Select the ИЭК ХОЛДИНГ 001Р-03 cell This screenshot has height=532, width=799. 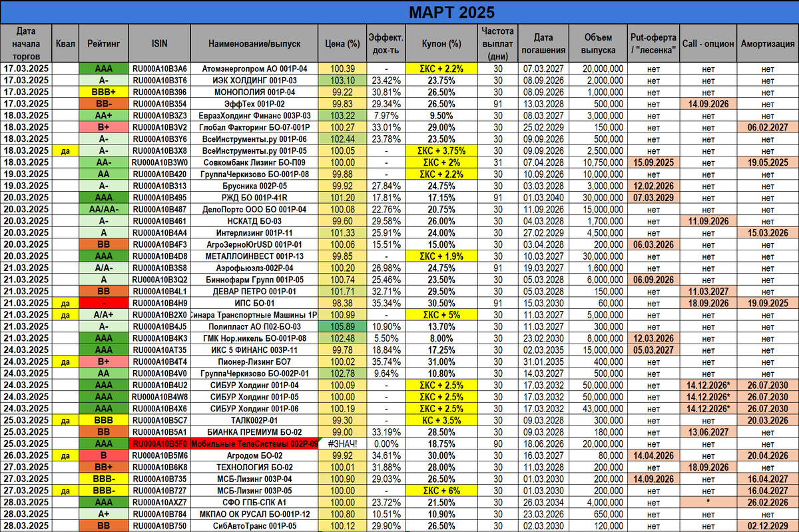pos(254,80)
